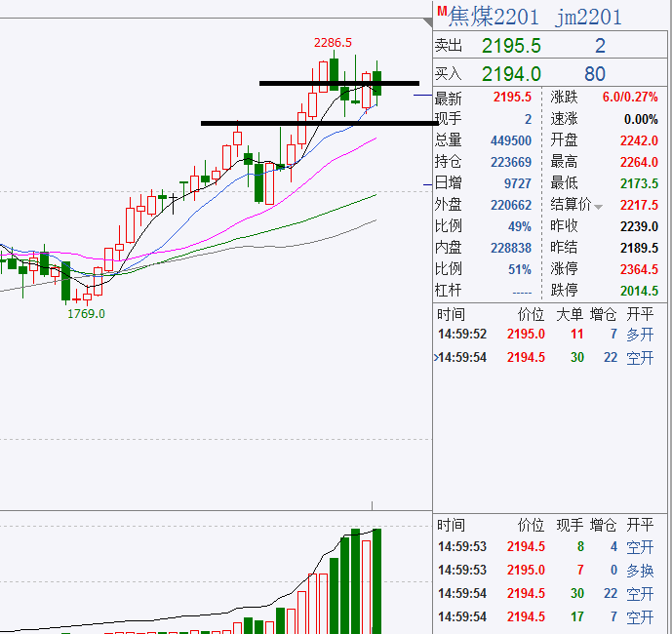Expand the 结算价 dropdown arrow

click(x=599, y=207)
